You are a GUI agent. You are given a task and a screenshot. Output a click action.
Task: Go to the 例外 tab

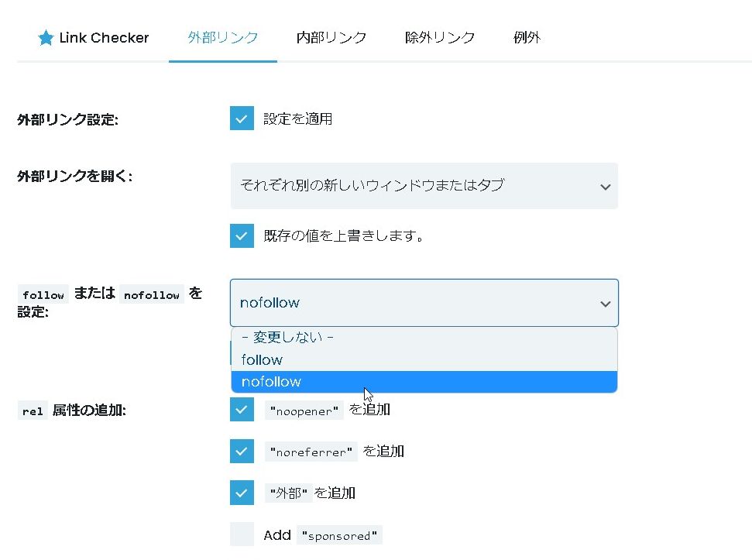tap(527, 37)
